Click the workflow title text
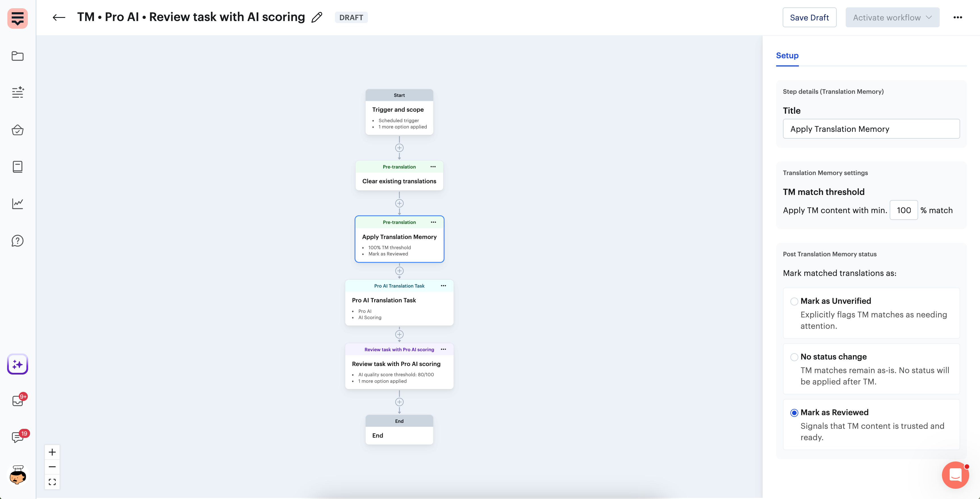980x499 pixels. coord(191,17)
